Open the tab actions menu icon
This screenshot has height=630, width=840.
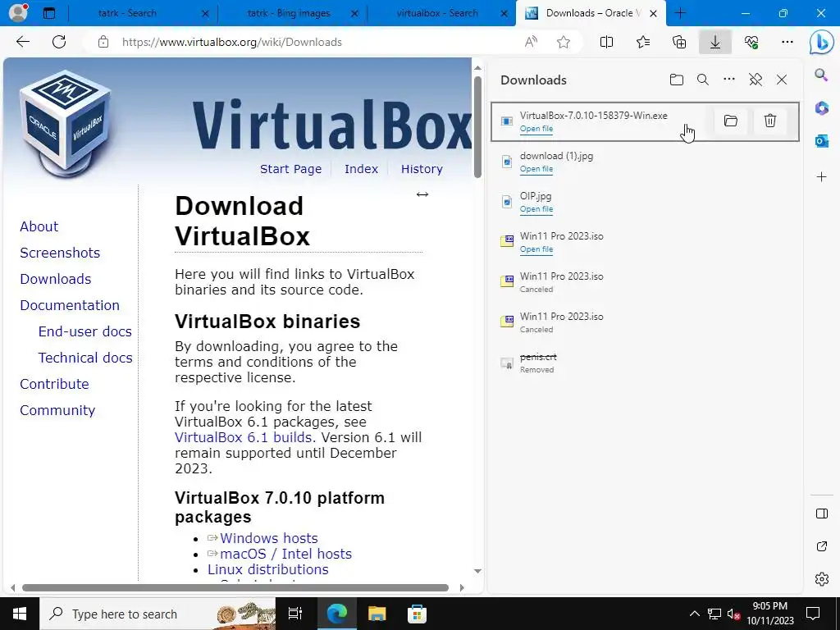click(x=48, y=13)
